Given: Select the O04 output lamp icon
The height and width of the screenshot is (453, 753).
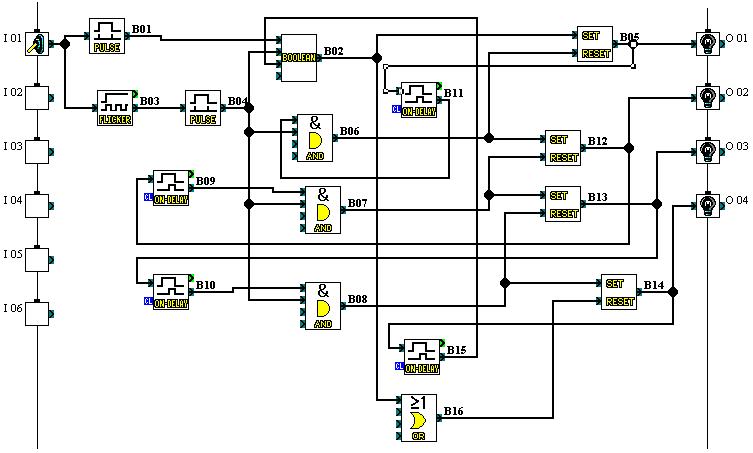Looking at the screenshot, I should [x=708, y=206].
